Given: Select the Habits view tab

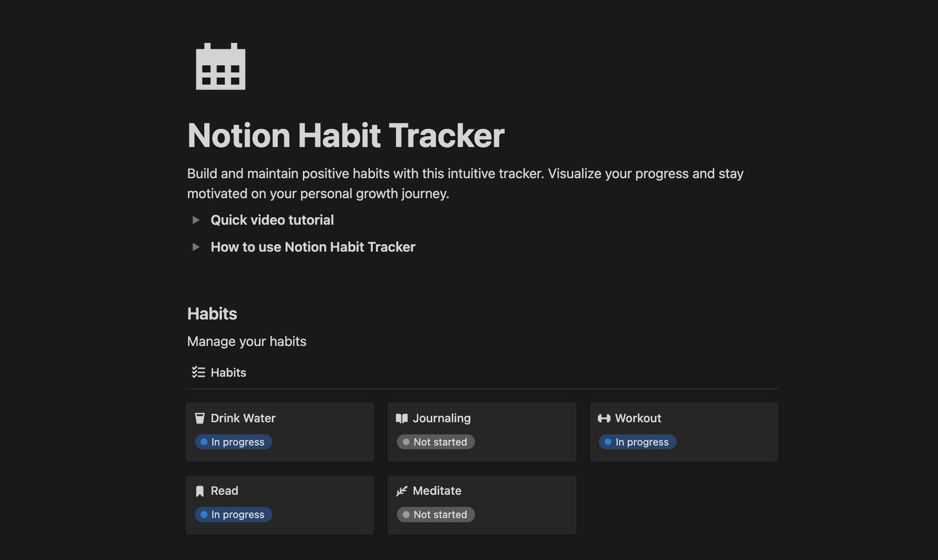Looking at the screenshot, I should coord(228,373).
